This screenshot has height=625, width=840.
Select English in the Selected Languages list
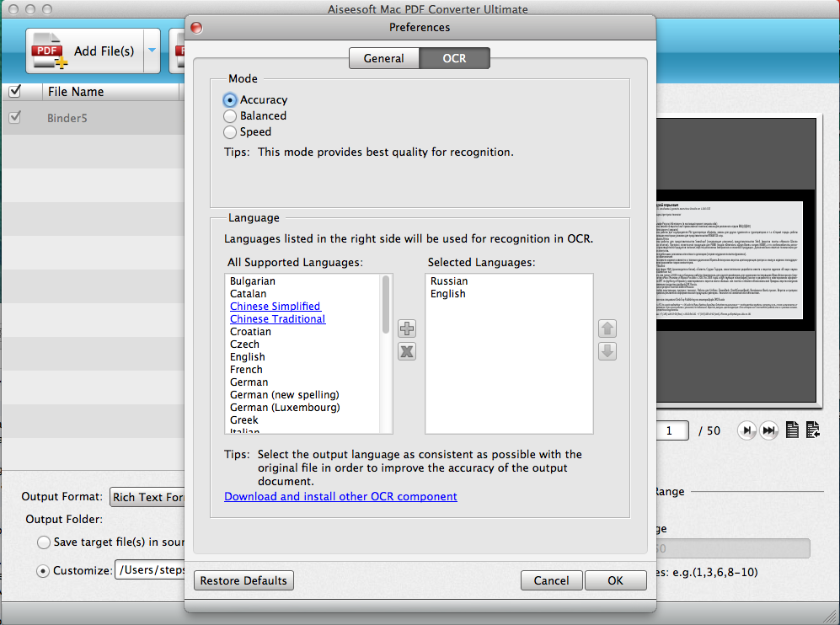pos(448,294)
